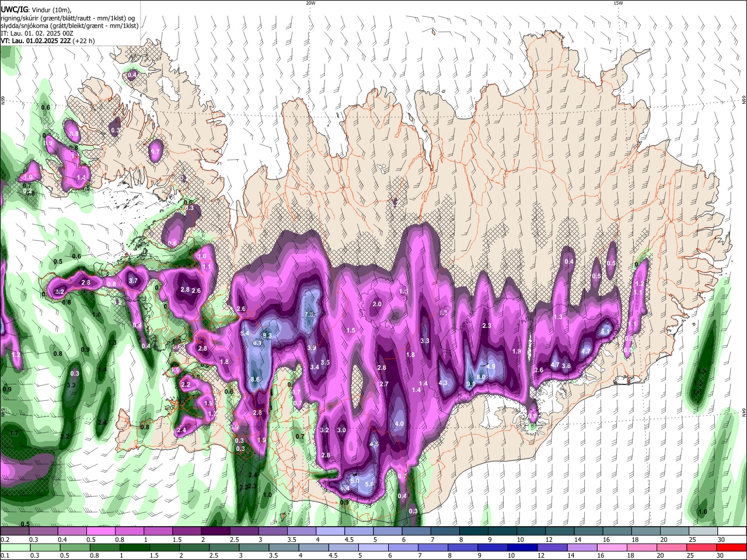Click the 3.9 precipitation value on the map
Screen dimensions: 747x560
pyautogui.click(x=312, y=348)
